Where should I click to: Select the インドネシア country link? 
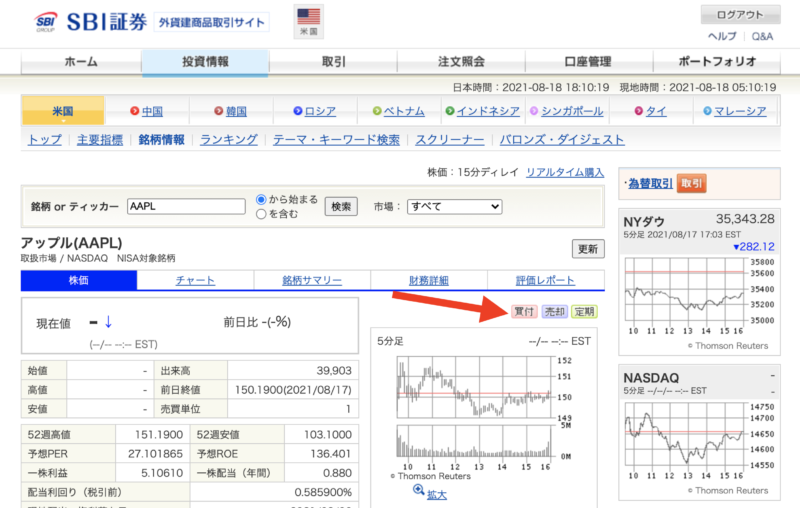coord(488,111)
